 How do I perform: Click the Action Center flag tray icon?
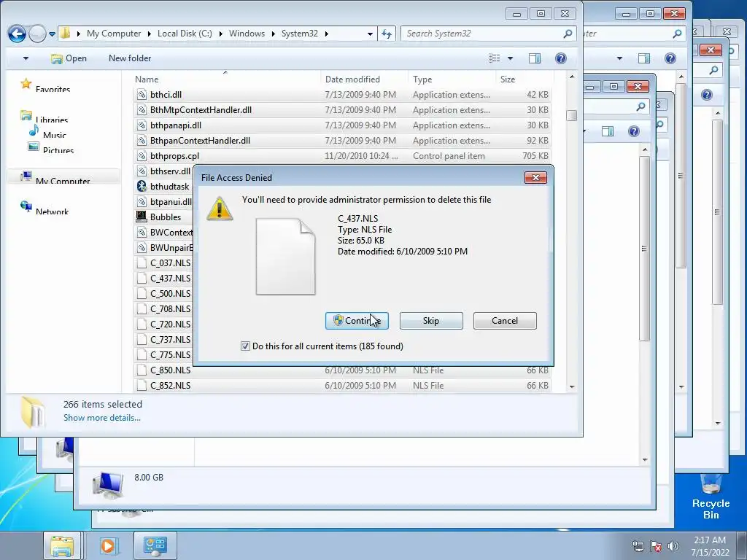coord(656,546)
